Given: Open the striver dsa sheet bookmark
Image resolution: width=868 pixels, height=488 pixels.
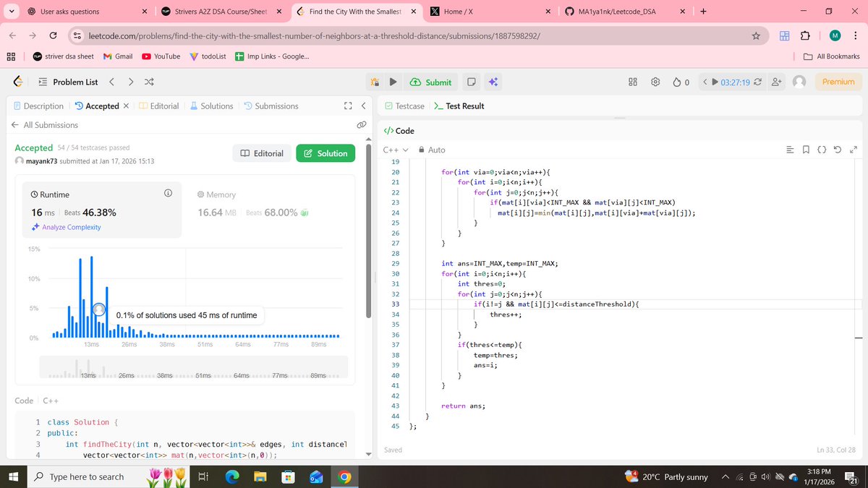Looking at the screenshot, I should click(63, 56).
